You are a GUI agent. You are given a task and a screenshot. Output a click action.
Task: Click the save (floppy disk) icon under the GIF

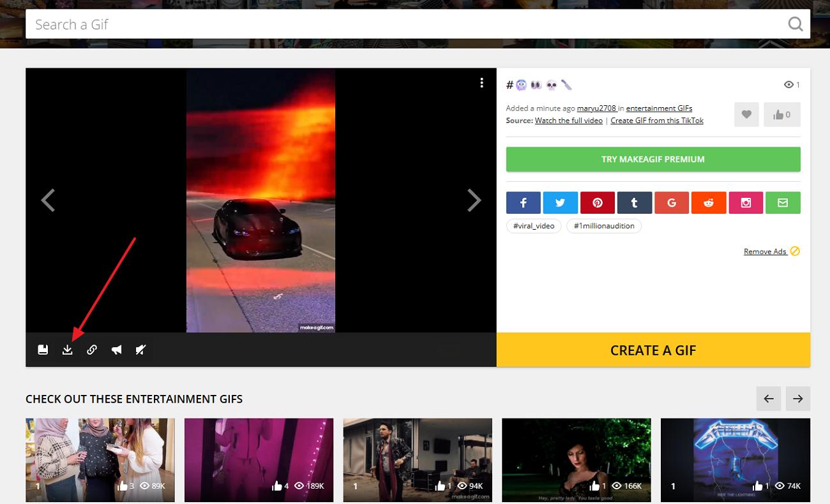point(43,350)
